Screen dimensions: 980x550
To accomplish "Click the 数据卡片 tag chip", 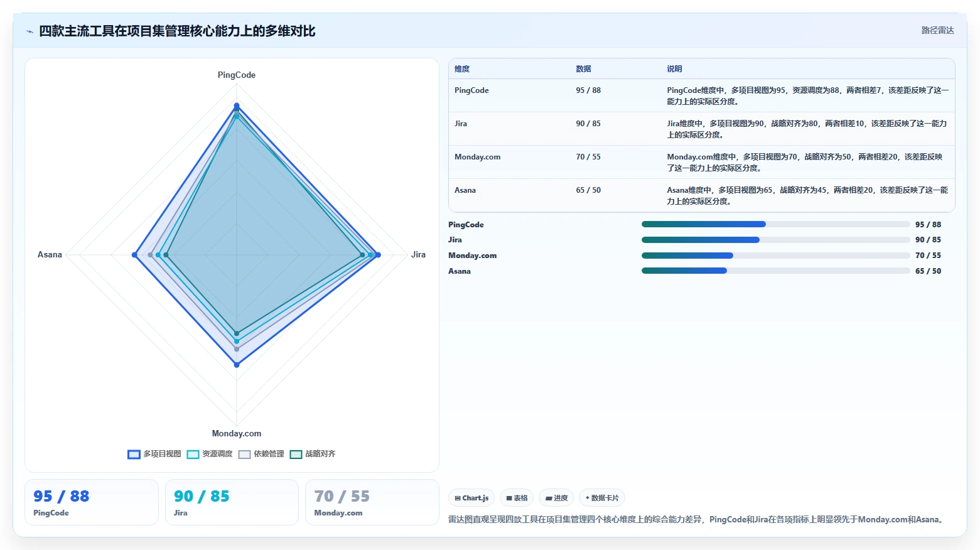I will pyautogui.click(x=602, y=498).
